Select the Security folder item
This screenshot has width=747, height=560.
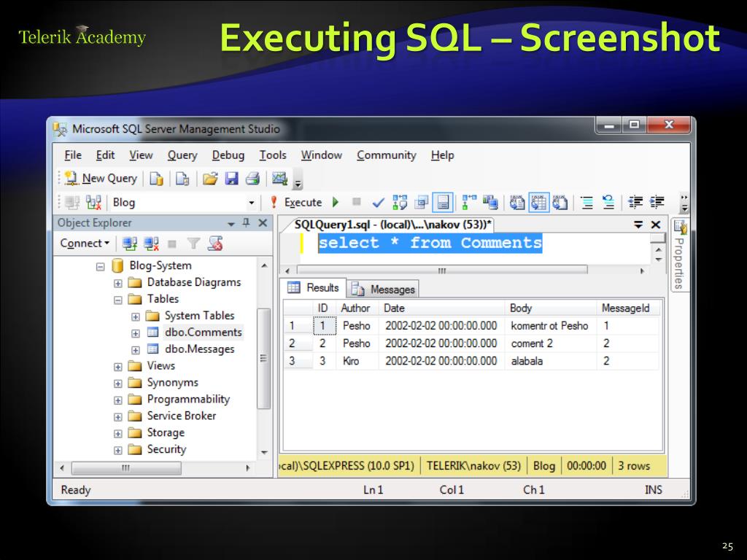[x=166, y=449]
